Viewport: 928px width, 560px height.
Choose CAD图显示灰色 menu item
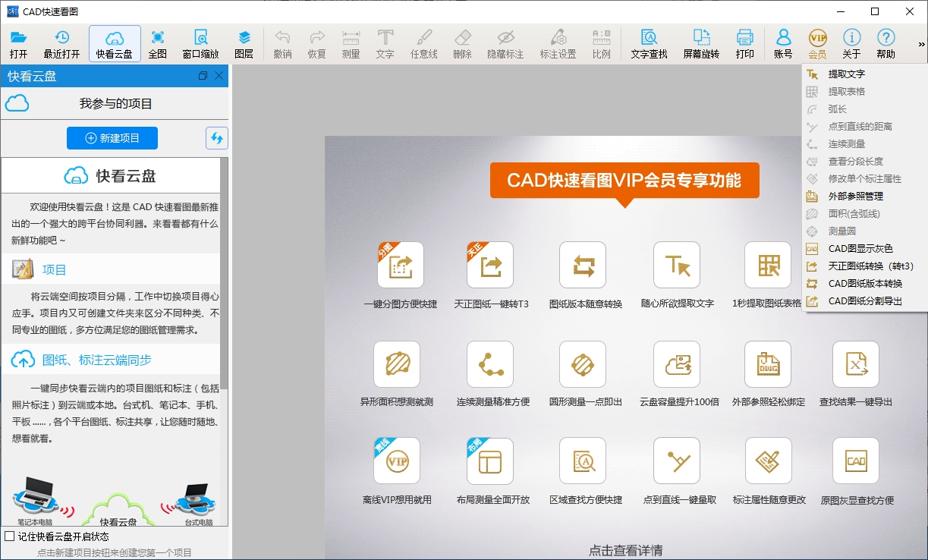pos(864,249)
